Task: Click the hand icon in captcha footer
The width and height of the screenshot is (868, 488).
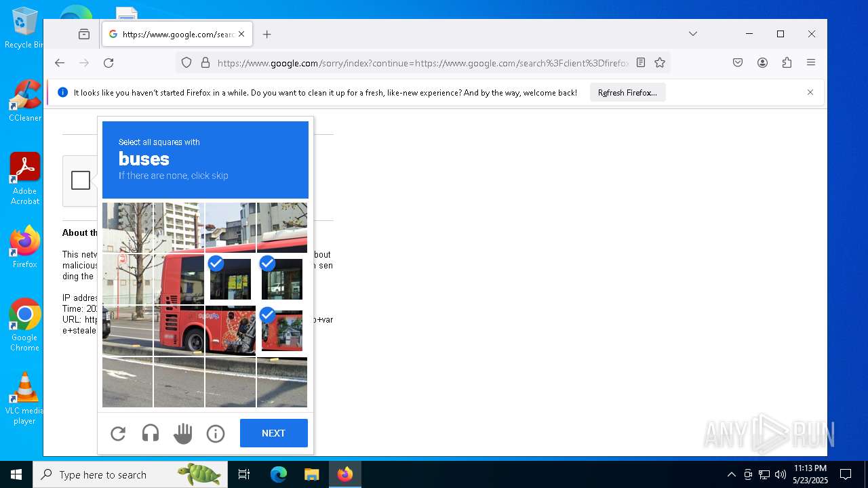Action: (x=183, y=433)
